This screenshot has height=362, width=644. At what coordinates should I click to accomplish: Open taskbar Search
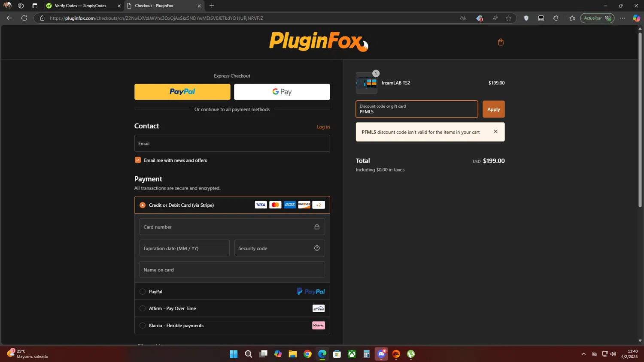click(248, 354)
